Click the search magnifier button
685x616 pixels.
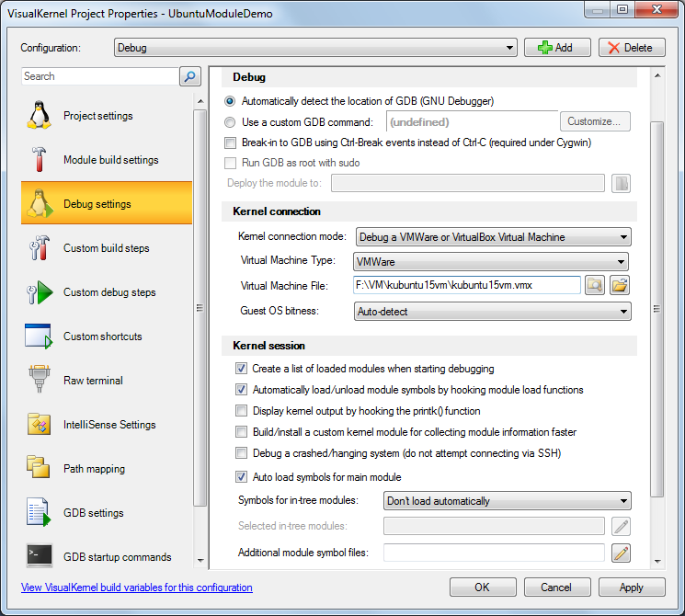click(190, 76)
